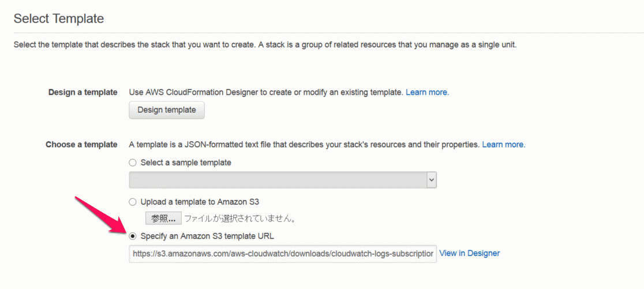
Task: Choose the 'Upload a template to Amazon S3' radio
Action: pyautogui.click(x=133, y=202)
